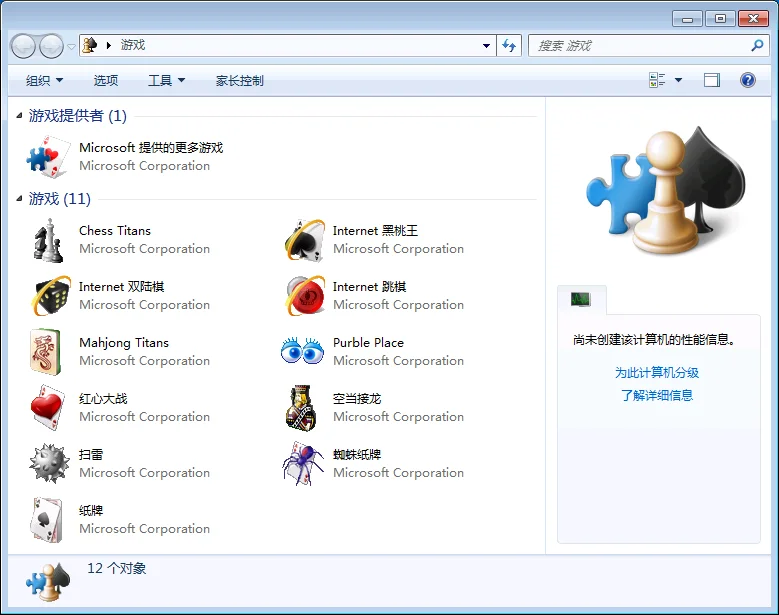The image size is (779, 615).
Task: Click the 为此计算机分级 link
Action: [656, 372]
